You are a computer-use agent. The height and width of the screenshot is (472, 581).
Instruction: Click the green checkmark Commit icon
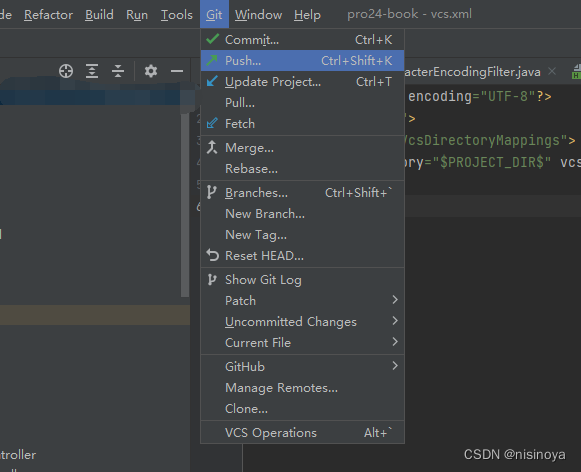[212, 39]
